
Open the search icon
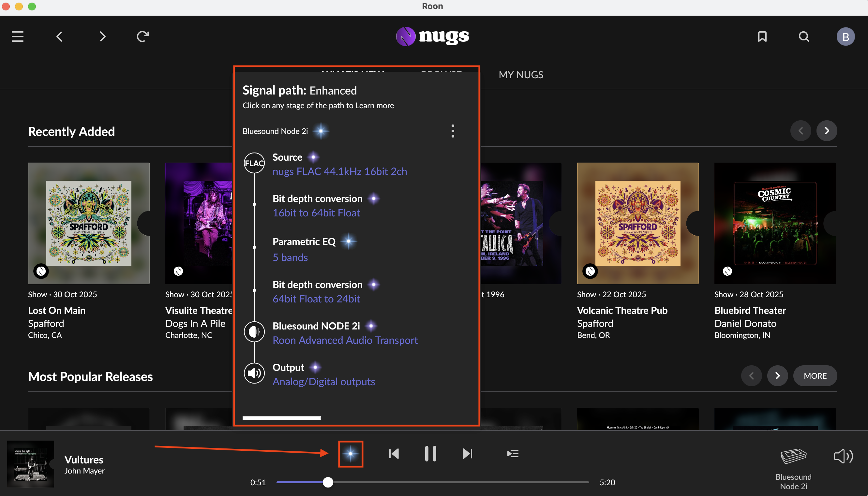pyautogui.click(x=803, y=36)
